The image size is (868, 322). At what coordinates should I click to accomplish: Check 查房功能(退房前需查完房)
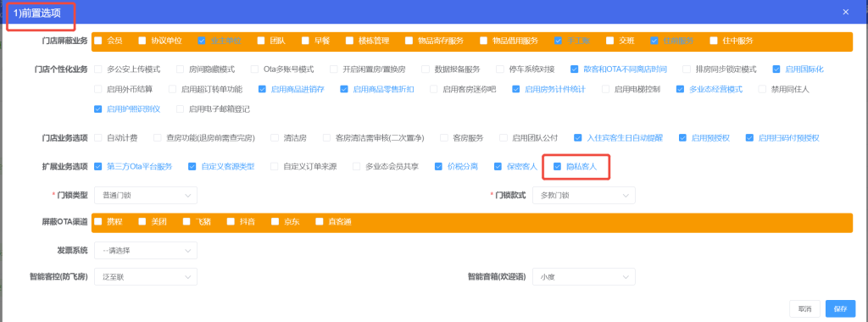coord(157,138)
